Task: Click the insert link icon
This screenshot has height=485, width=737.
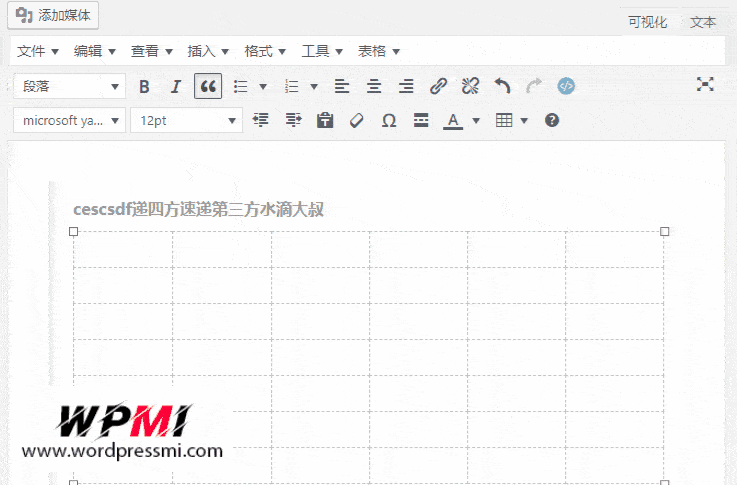Action: [438, 87]
